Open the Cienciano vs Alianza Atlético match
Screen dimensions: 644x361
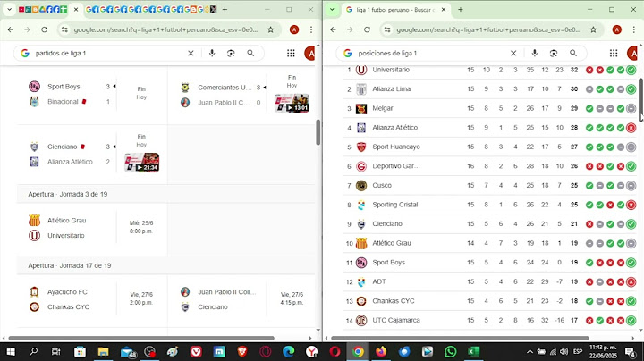pyautogui.click(x=92, y=155)
